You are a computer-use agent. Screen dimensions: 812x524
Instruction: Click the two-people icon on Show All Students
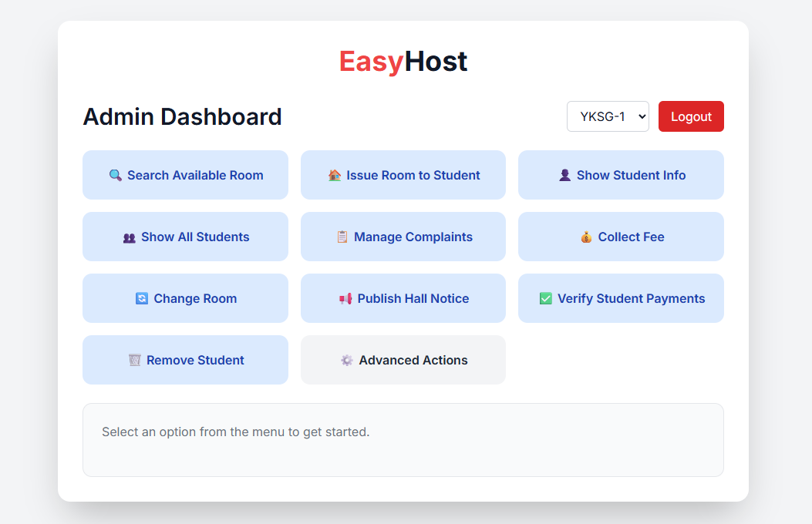tap(130, 237)
